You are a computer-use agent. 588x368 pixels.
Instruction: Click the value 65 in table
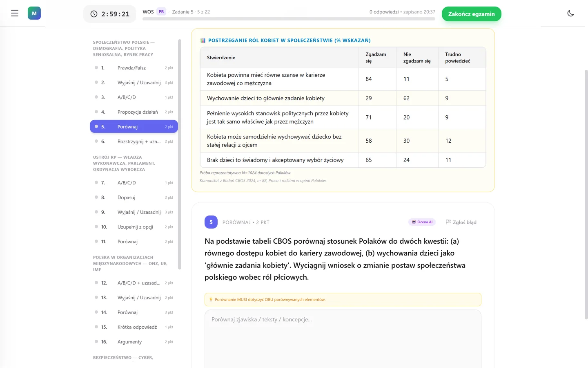pyautogui.click(x=369, y=160)
